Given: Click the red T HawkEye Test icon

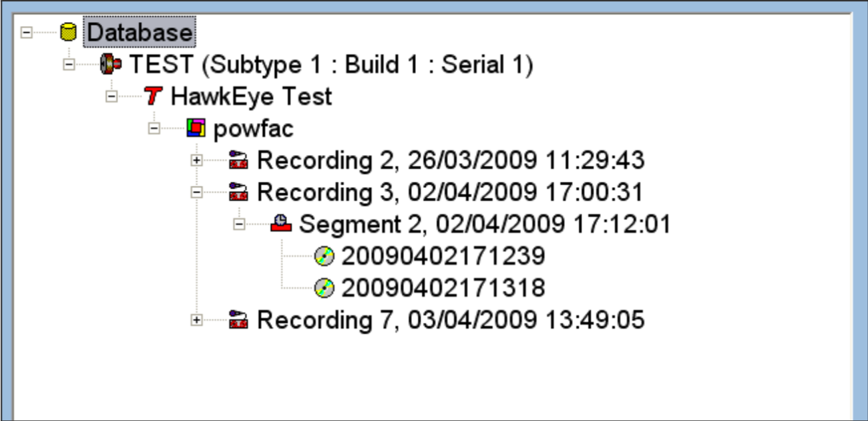Looking at the screenshot, I should 153,96.
